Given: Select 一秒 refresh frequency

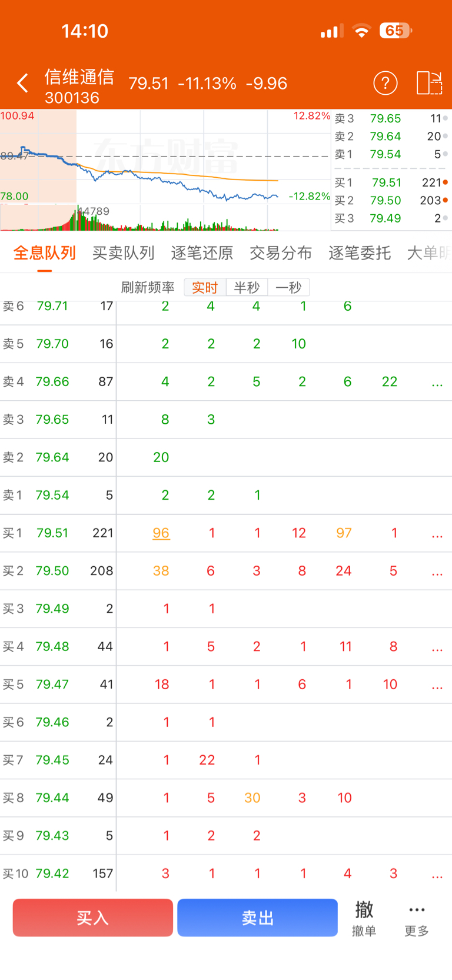Looking at the screenshot, I should [288, 287].
